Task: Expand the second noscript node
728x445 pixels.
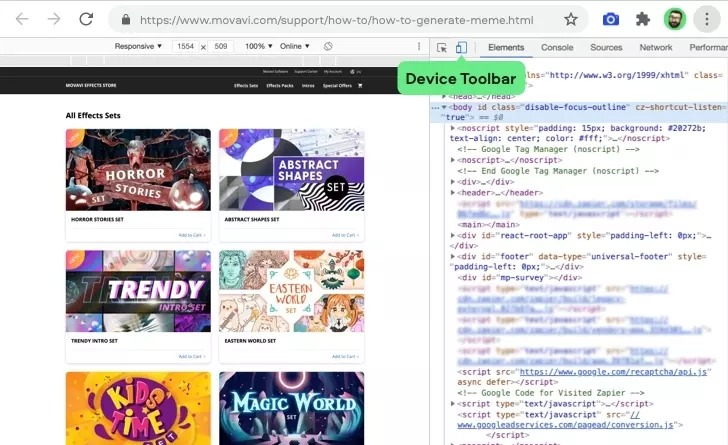Action: pyautogui.click(x=453, y=160)
